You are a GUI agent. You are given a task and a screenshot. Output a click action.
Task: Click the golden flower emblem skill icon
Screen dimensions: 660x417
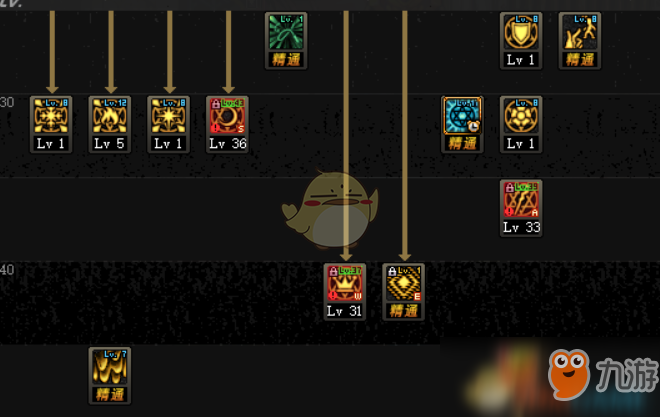pyautogui.click(x=521, y=116)
